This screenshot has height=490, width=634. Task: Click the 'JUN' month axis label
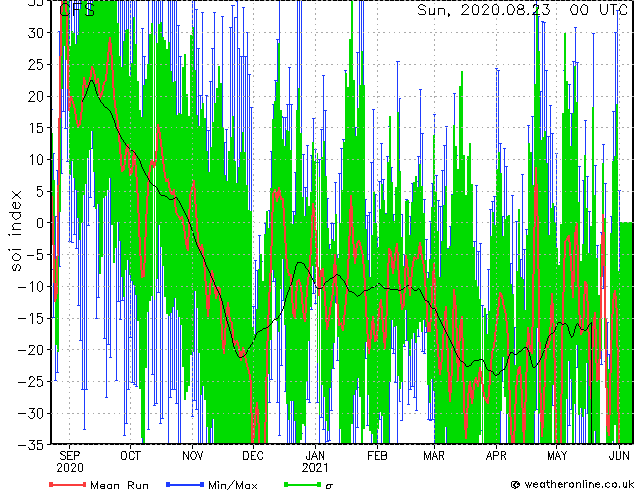tap(619, 456)
